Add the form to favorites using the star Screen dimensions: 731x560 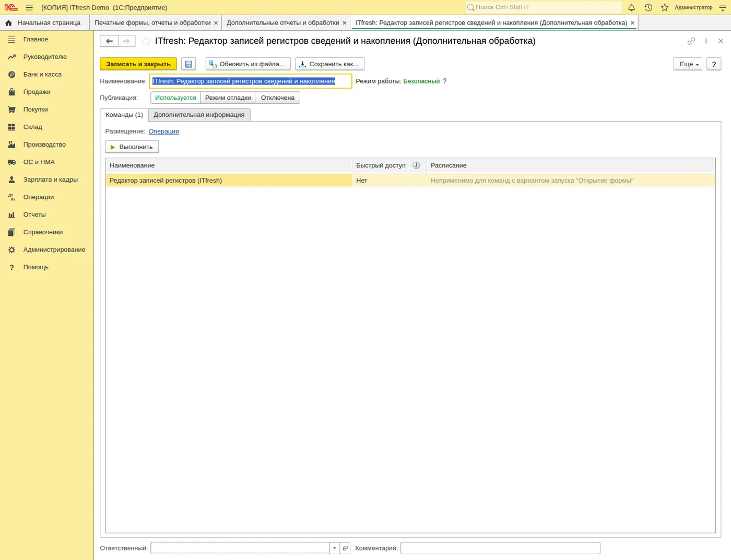[x=146, y=41]
